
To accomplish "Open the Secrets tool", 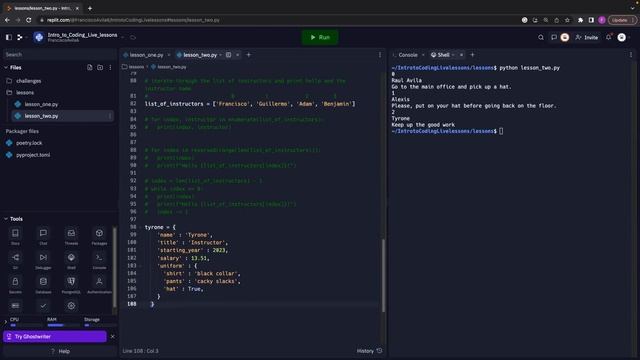I will 15,285.
